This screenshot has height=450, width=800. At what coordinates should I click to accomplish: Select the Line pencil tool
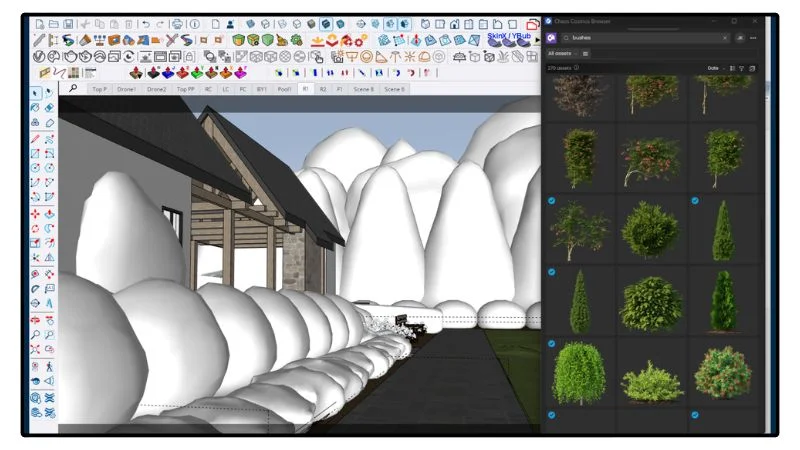(x=35, y=139)
